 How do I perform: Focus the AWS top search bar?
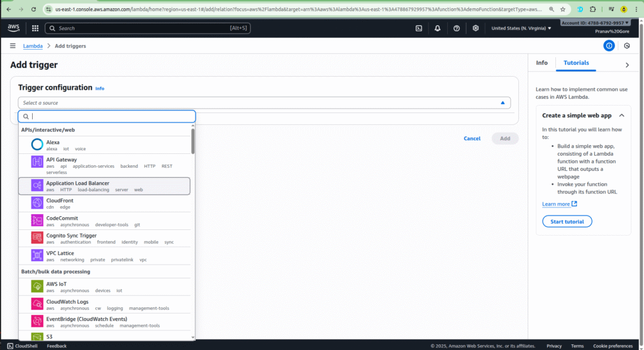[147, 28]
